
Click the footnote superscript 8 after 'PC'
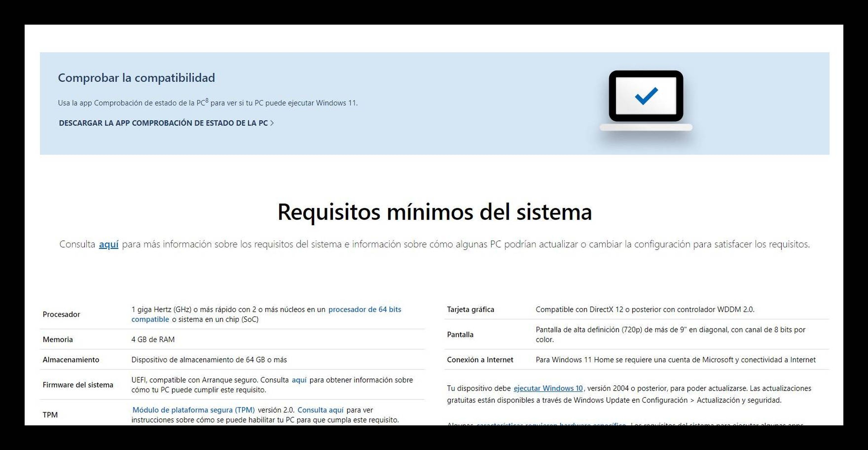tap(207, 100)
